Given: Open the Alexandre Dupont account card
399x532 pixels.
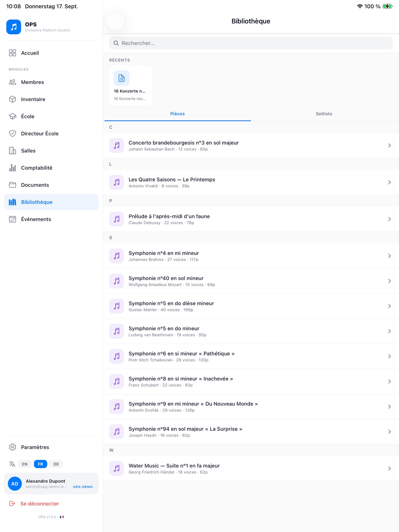Looking at the screenshot, I should (x=51, y=484).
